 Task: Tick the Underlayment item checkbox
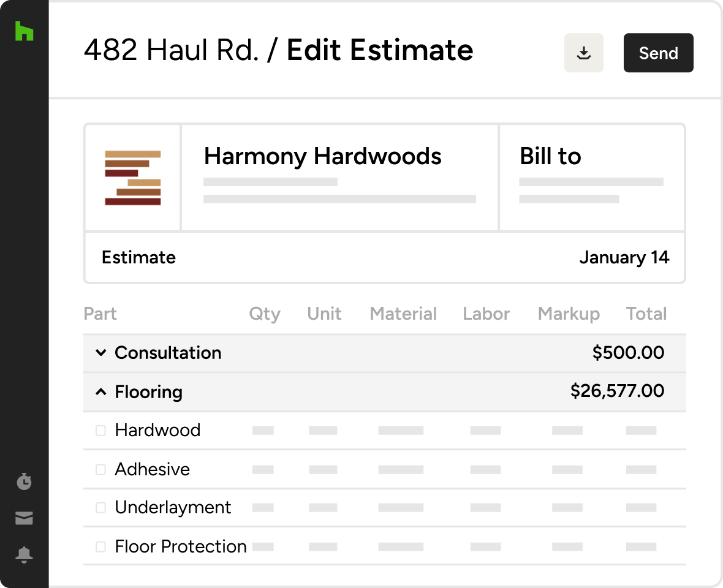pos(100,508)
